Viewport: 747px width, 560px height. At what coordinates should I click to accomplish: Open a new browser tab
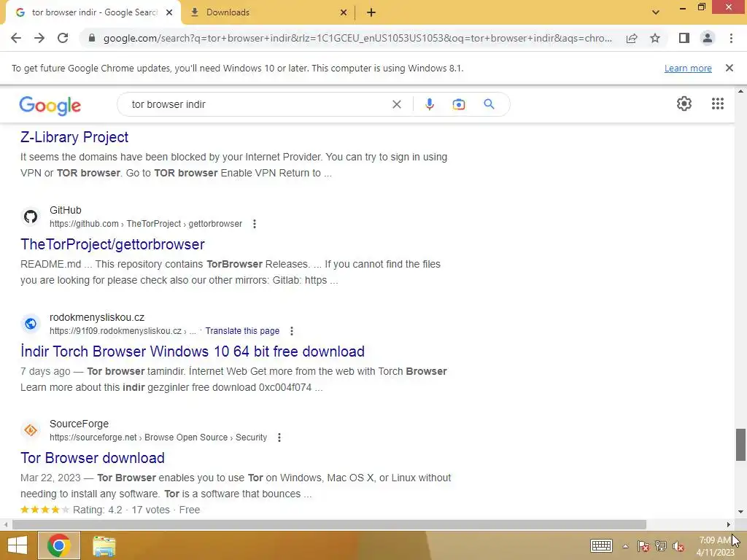(x=371, y=12)
